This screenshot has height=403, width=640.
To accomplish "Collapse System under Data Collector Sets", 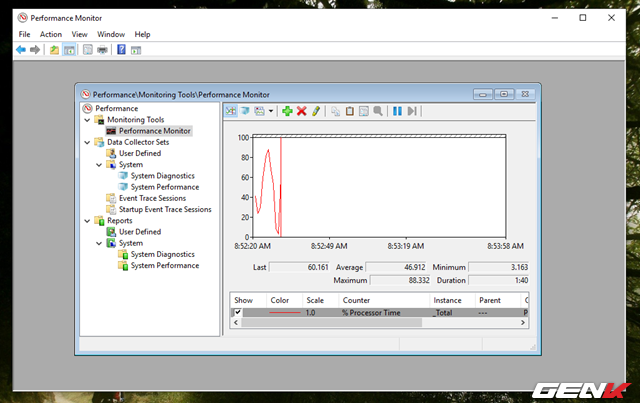I will [x=99, y=165].
